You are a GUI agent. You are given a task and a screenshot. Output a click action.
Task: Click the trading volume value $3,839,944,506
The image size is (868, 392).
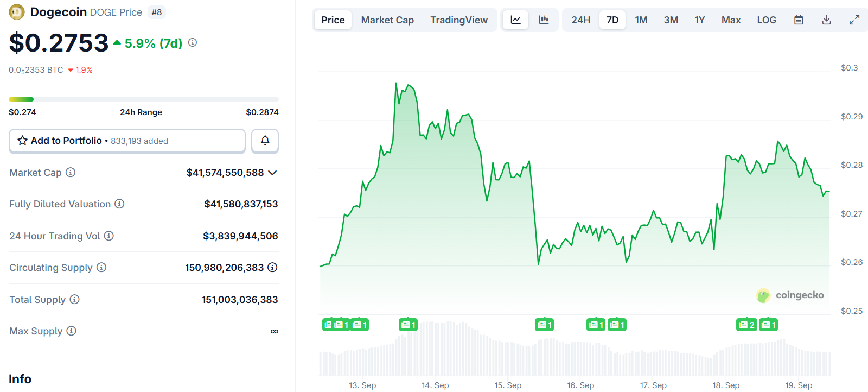(x=240, y=236)
